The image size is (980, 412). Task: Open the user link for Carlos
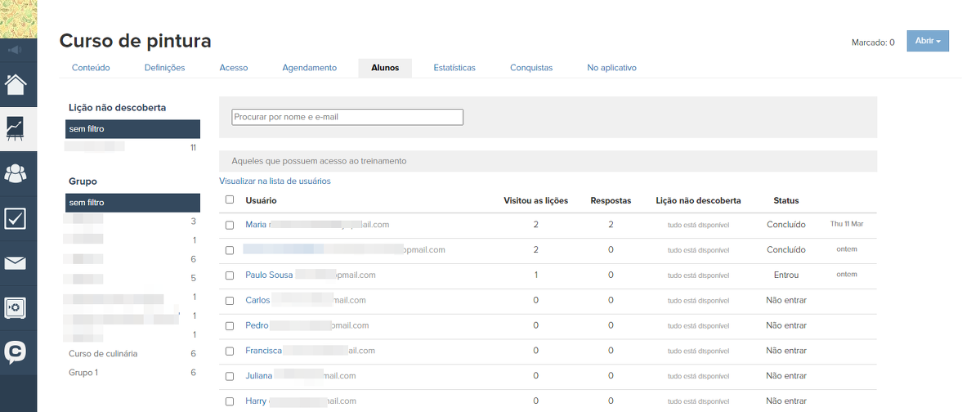[257, 300]
